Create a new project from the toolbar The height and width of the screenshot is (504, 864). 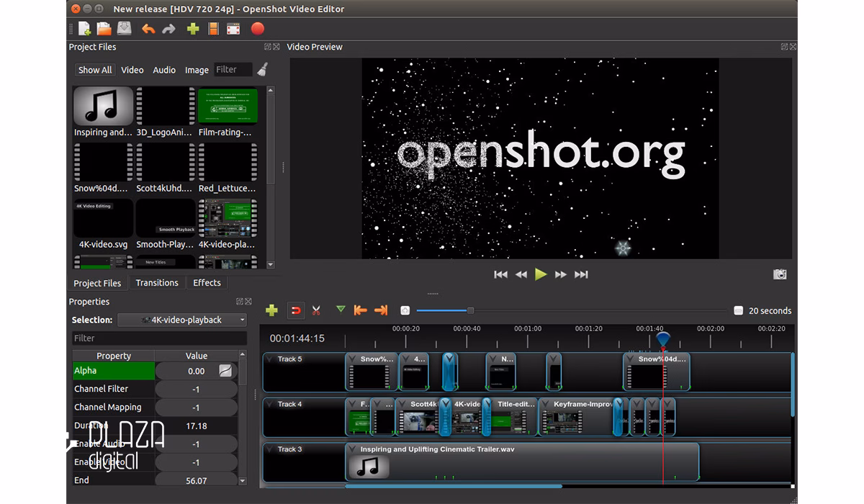[x=85, y=29]
